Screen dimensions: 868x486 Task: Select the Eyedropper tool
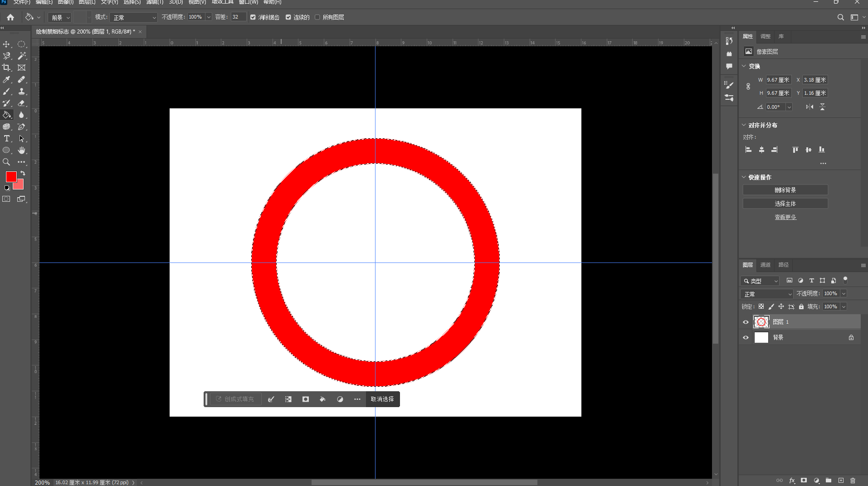click(x=6, y=79)
